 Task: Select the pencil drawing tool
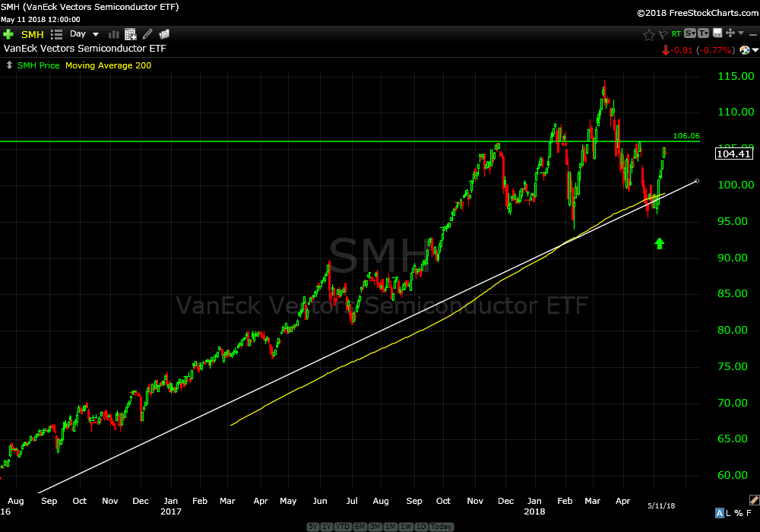coord(147,34)
